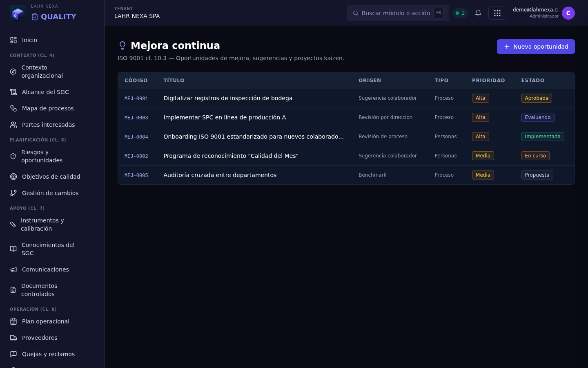Select Partes interesadas in sidebar
Image resolution: width=588 pixels, height=368 pixels.
click(x=52, y=125)
